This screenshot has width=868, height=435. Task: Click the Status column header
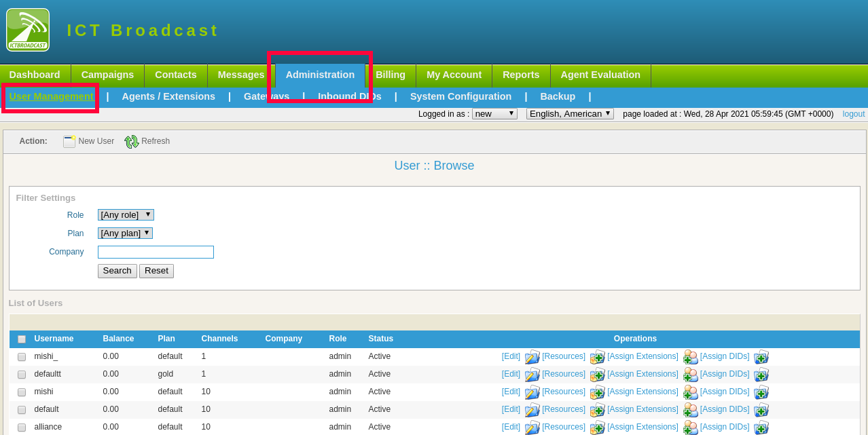pos(380,339)
